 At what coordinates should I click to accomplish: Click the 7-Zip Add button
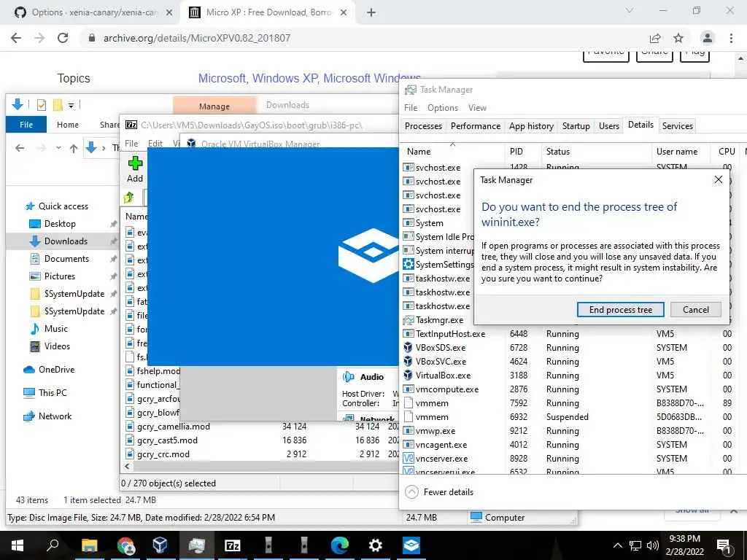pos(135,169)
